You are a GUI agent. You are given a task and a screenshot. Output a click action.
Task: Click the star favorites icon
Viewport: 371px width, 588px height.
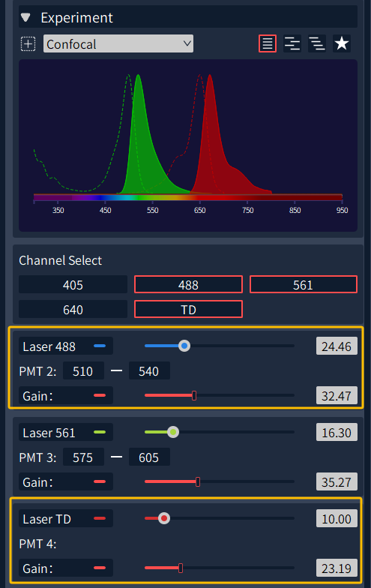[x=342, y=43]
